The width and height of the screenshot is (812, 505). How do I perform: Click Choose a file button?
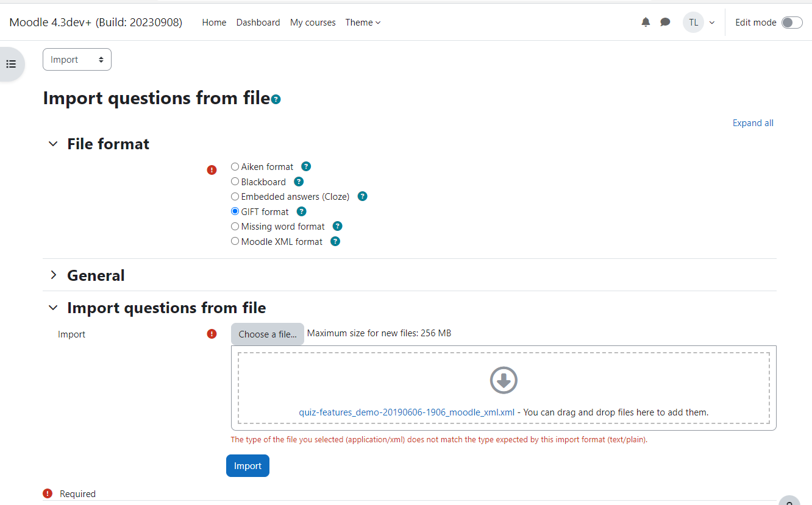(268, 334)
